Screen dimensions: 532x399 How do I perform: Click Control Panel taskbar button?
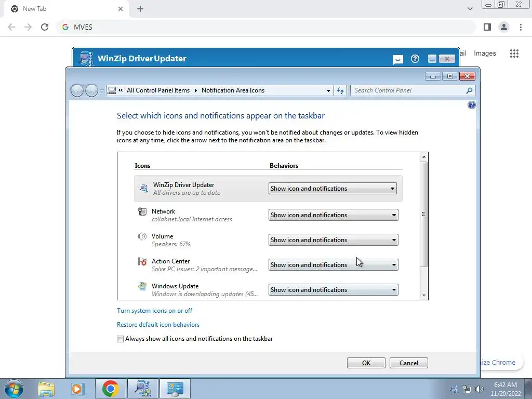(175, 389)
